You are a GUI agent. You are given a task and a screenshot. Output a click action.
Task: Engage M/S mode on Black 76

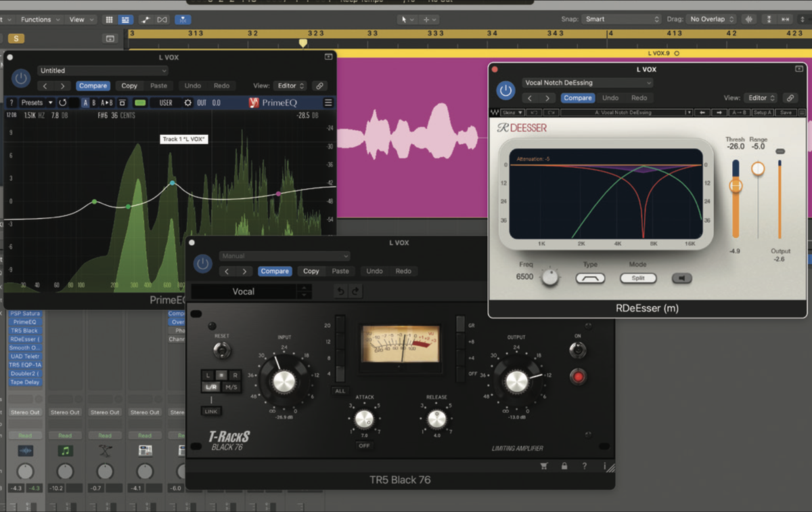231,387
